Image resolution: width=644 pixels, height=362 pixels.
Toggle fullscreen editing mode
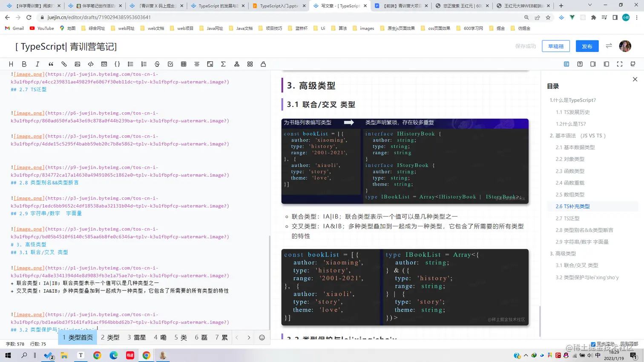(x=620, y=64)
